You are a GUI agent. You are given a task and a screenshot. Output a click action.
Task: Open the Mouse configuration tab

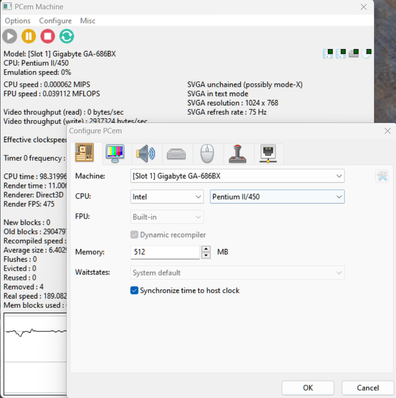coord(207,153)
